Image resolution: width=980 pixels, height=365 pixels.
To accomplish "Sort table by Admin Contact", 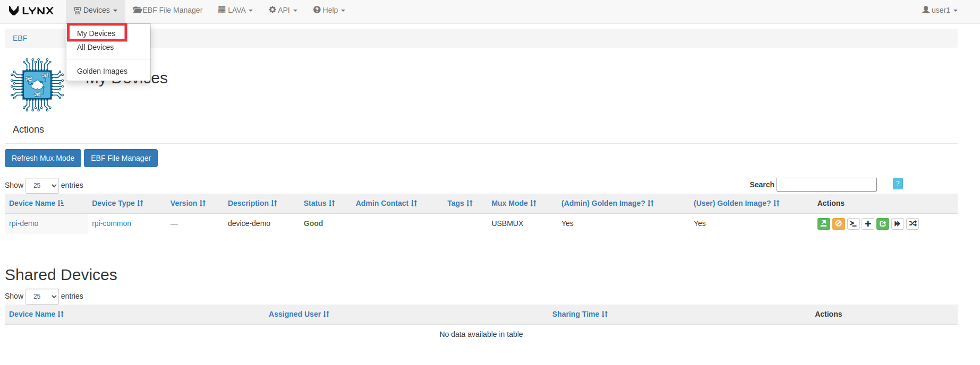I will coord(386,203).
